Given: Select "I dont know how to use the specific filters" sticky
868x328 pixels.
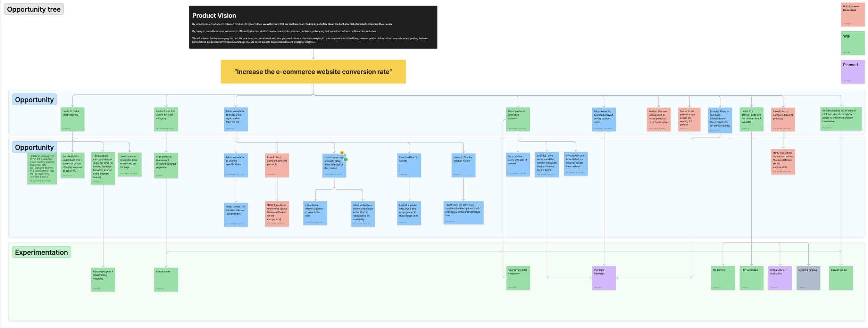Looking at the screenshot, I should click(x=236, y=165).
